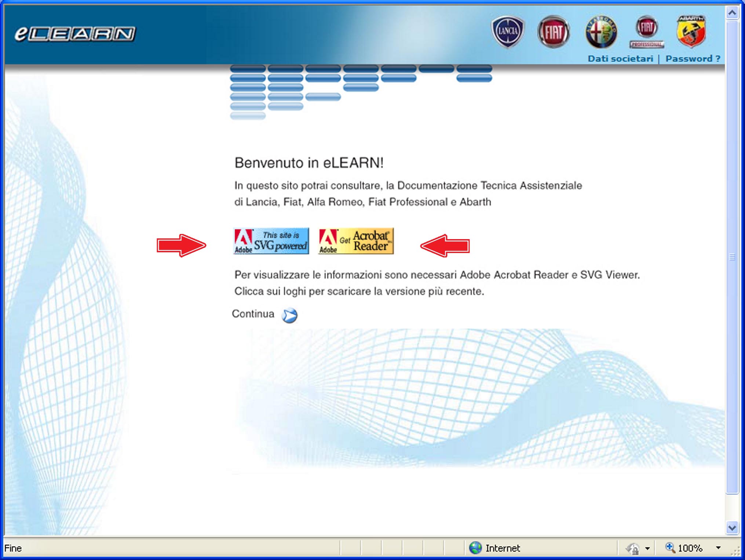Expand the zoom level 100% dropdown
This screenshot has height=560, width=745.
coord(718,548)
